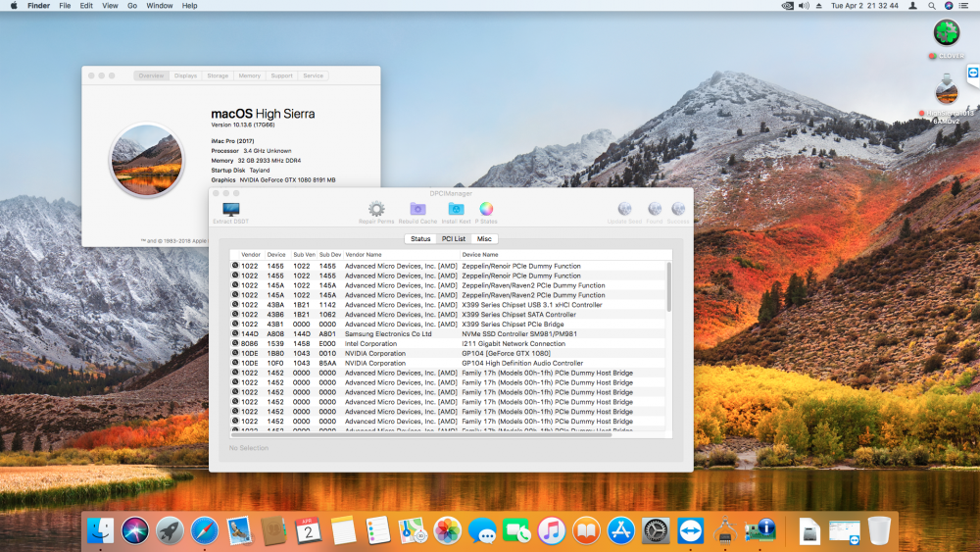Select NVMe SSD Controller SM981/PM981 row
Screen dimensions: 980x552
448,333
